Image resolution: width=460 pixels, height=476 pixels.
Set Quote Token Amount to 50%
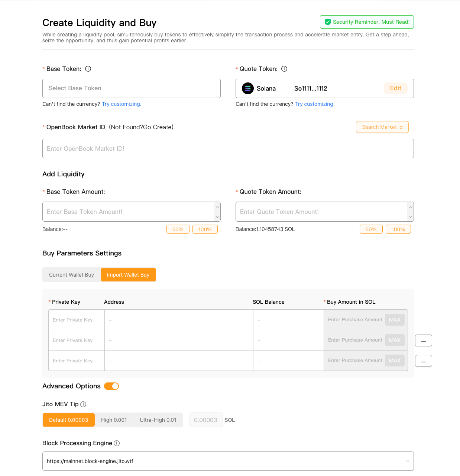click(371, 229)
